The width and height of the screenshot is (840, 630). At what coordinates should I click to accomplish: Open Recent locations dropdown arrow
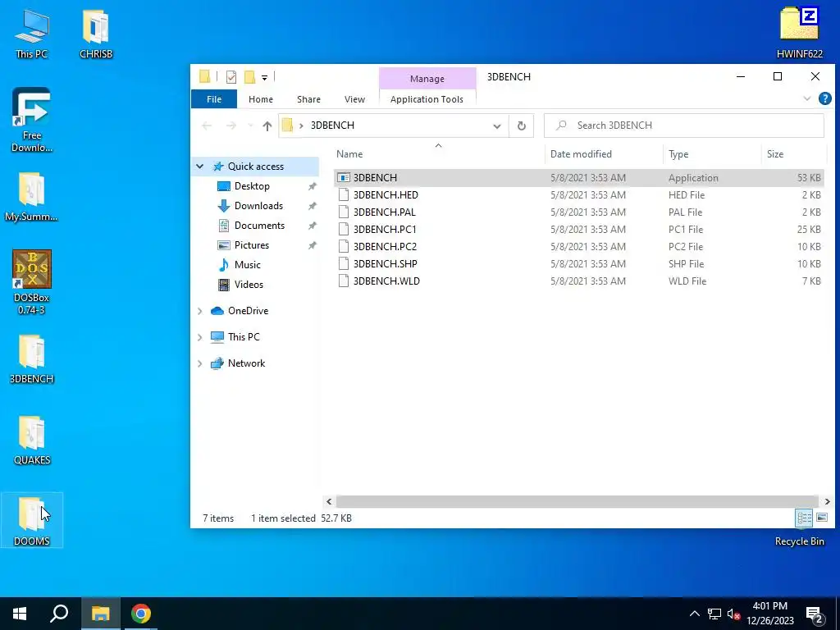click(x=250, y=126)
